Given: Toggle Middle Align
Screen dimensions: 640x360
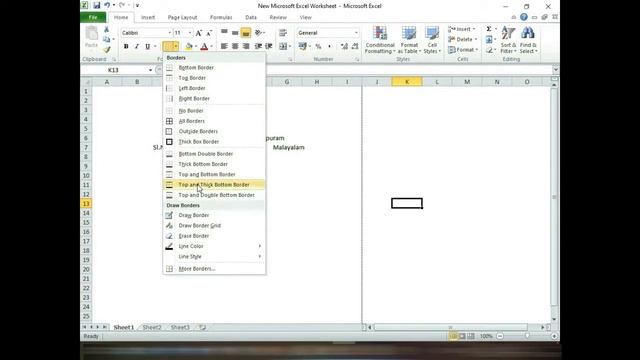Looking at the screenshot, I should point(235,33).
